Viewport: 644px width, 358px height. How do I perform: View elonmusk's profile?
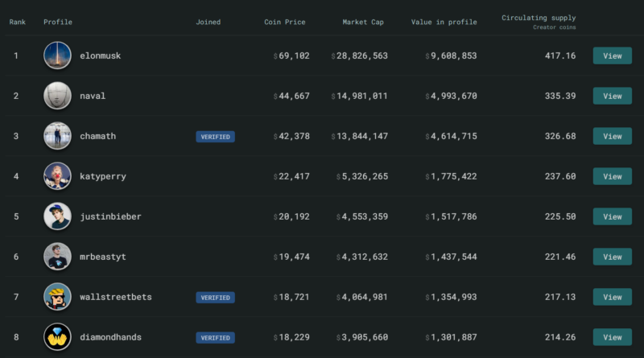[x=613, y=56]
